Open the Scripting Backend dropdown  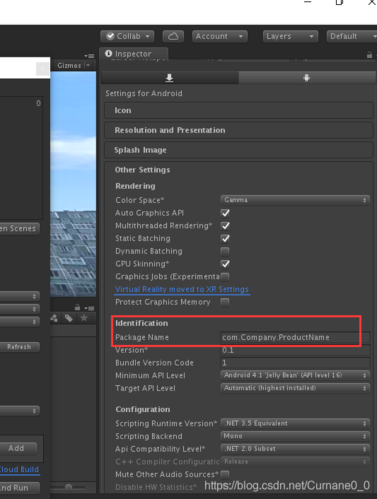point(295,436)
